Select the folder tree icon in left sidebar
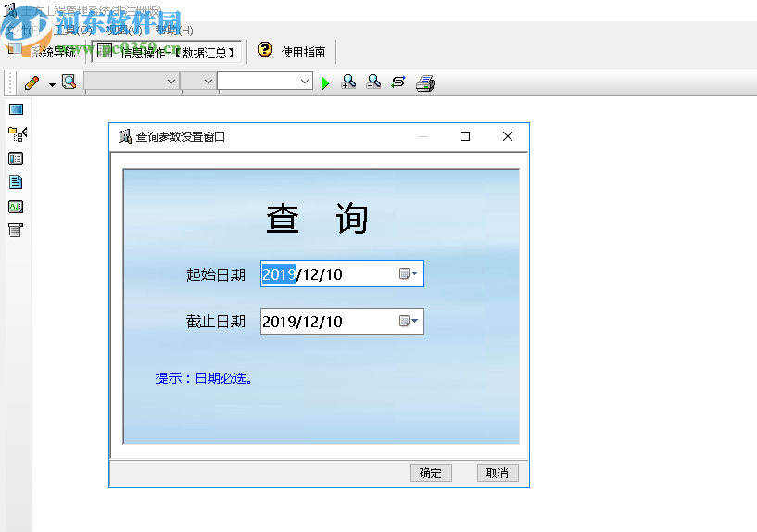Screen dimensions: 757x532 18,134
